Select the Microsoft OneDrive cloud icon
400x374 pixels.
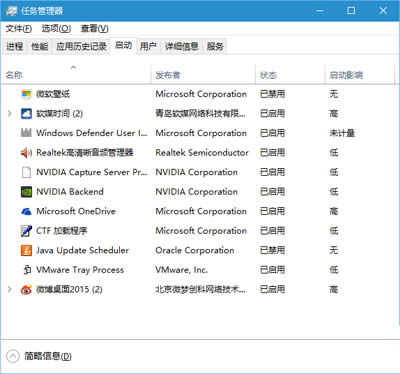click(x=26, y=211)
